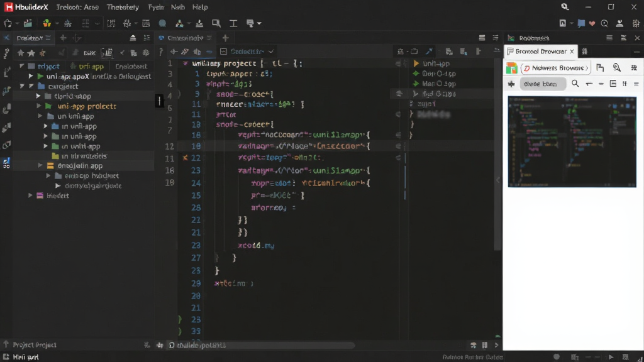Click the blue minus icon in editor toolbar
Screen dimensions: 644x362
(209, 52)
